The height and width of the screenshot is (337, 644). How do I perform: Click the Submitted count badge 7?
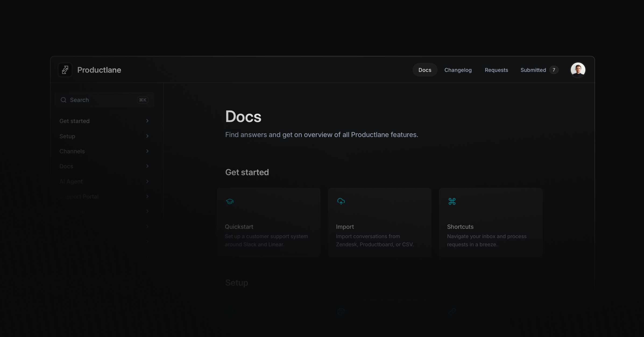pyautogui.click(x=554, y=70)
